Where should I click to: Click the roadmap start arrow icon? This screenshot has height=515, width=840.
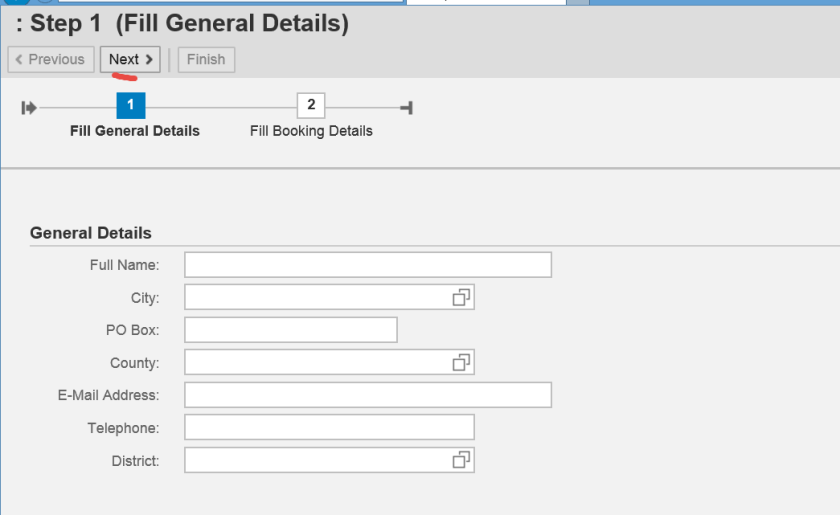29,108
